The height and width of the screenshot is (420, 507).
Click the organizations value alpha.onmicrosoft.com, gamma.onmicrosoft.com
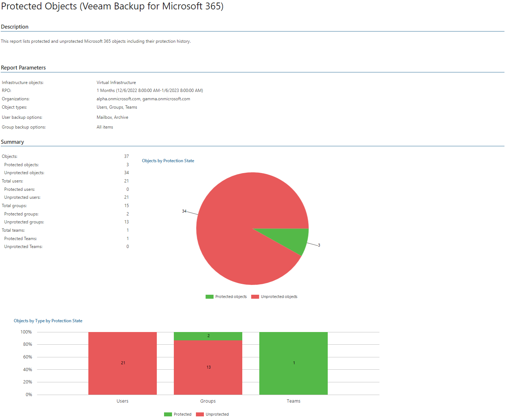coord(143,99)
